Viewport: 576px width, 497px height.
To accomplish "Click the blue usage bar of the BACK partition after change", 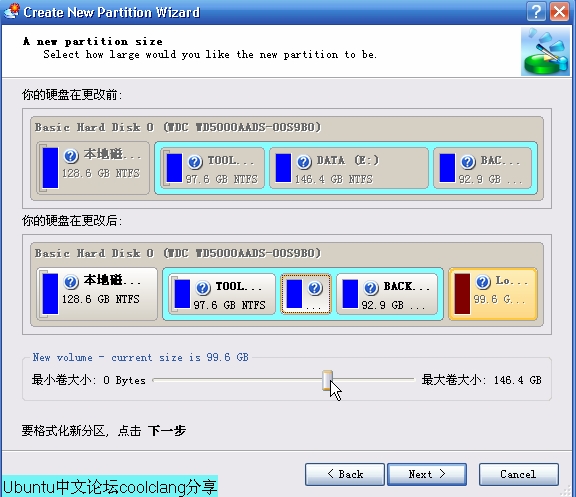I will (x=350, y=293).
